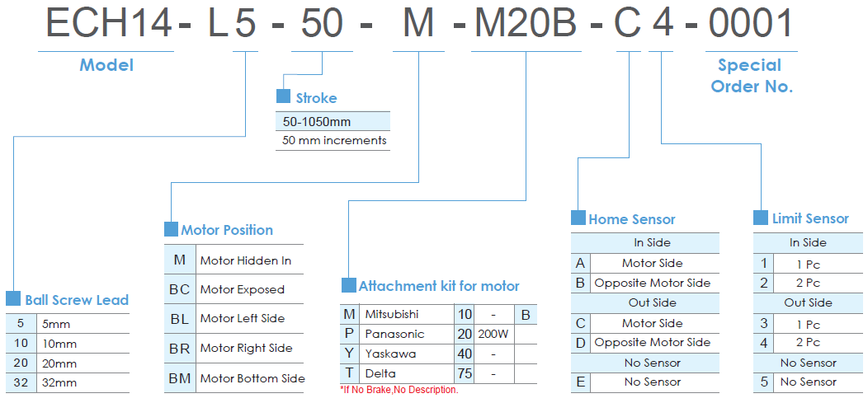The image size is (868, 403).
Task: Click the blue square beside Home Sensor
Action: click(578, 218)
